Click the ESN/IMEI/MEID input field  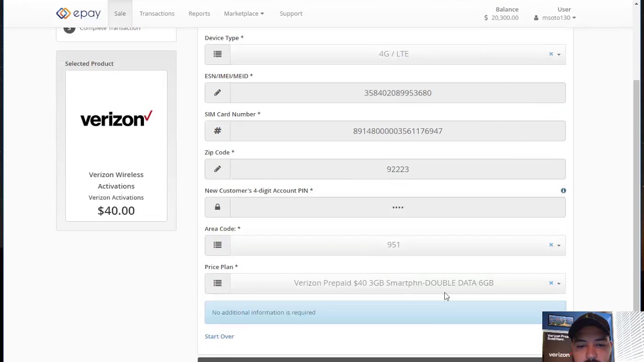coord(398,93)
